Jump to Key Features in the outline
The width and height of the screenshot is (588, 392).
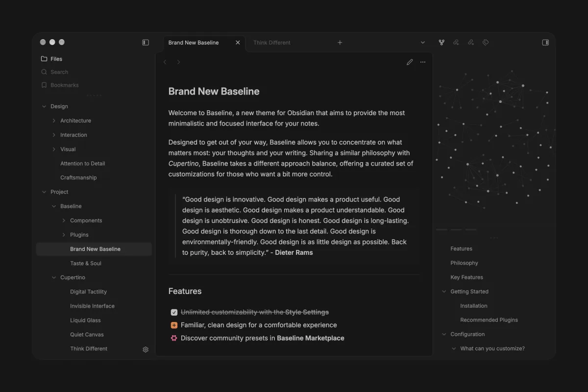coord(466,277)
